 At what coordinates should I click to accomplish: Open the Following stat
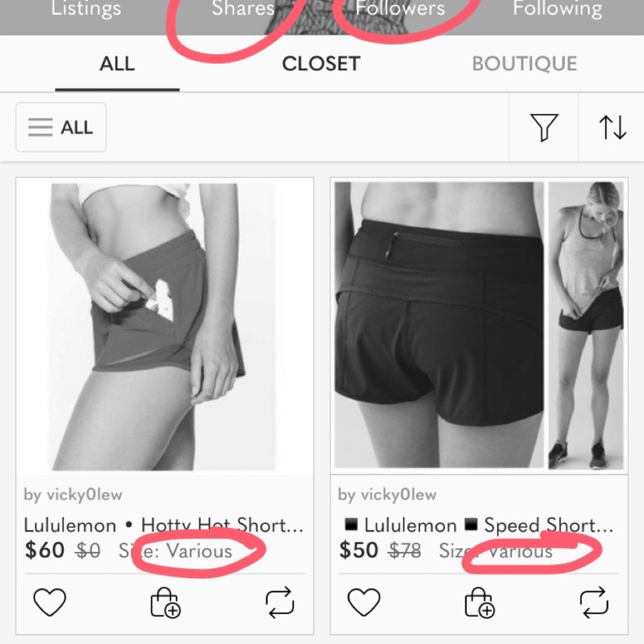(557, 8)
